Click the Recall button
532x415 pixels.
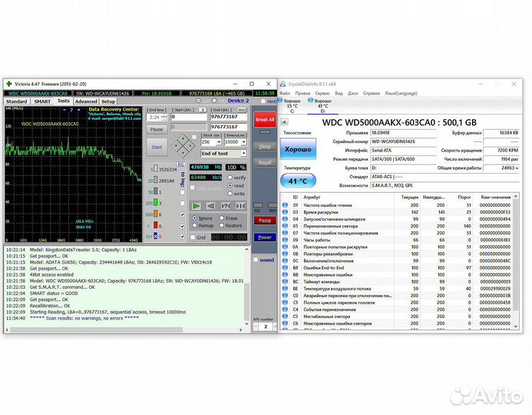(265, 163)
